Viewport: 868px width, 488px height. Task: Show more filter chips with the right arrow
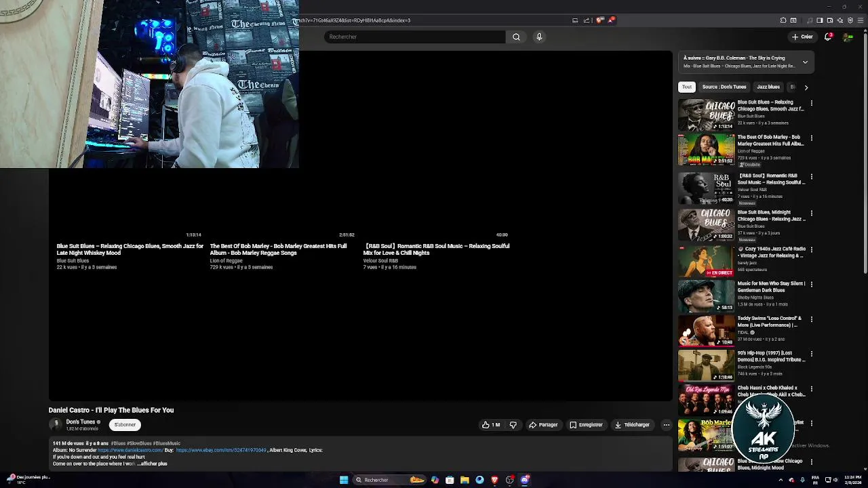pos(806,87)
